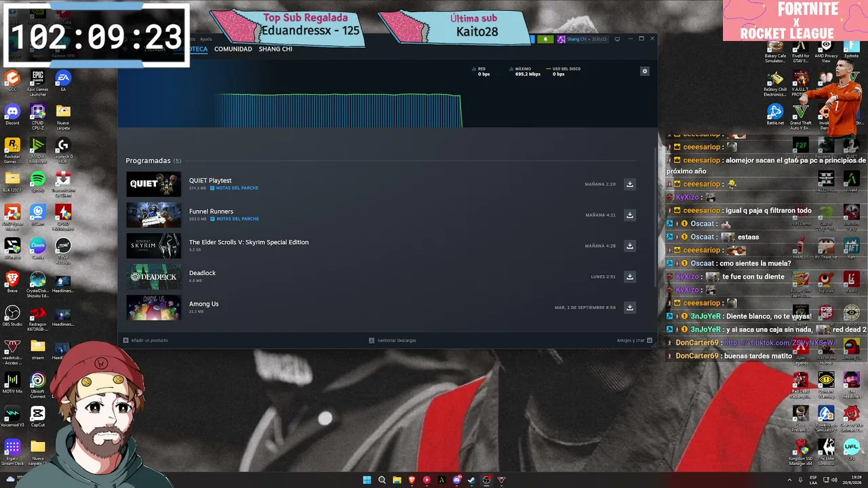Launch Epic Games Launcher desktop shortcut

pos(38,83)
